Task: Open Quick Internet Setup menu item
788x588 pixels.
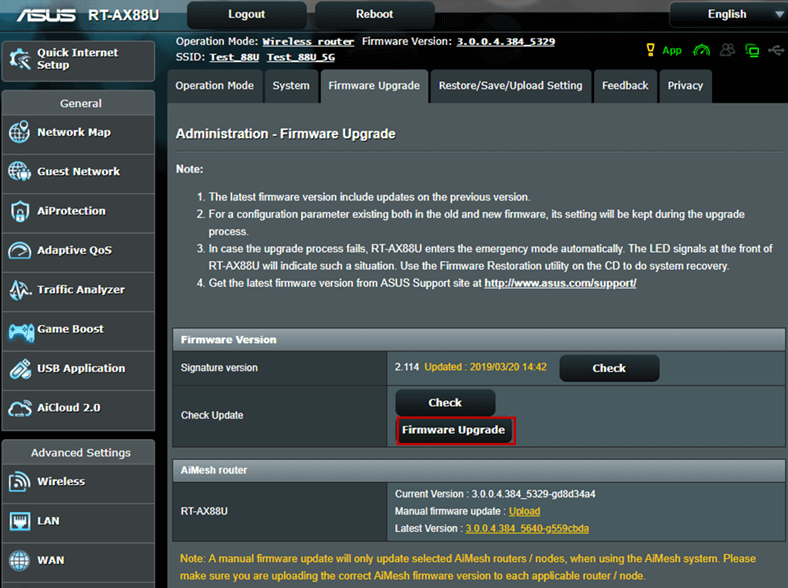Action: click(x=78, y=60)
